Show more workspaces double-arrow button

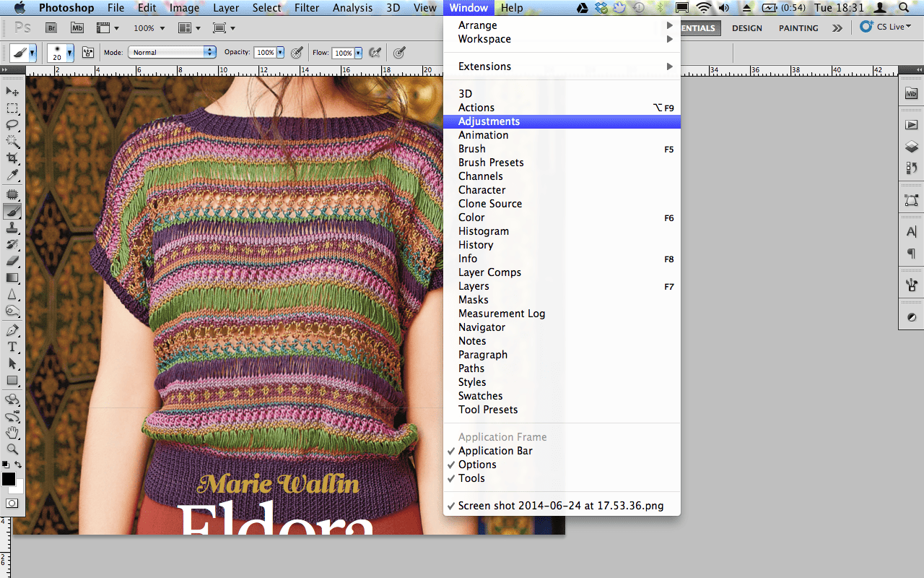click(837, 28)
